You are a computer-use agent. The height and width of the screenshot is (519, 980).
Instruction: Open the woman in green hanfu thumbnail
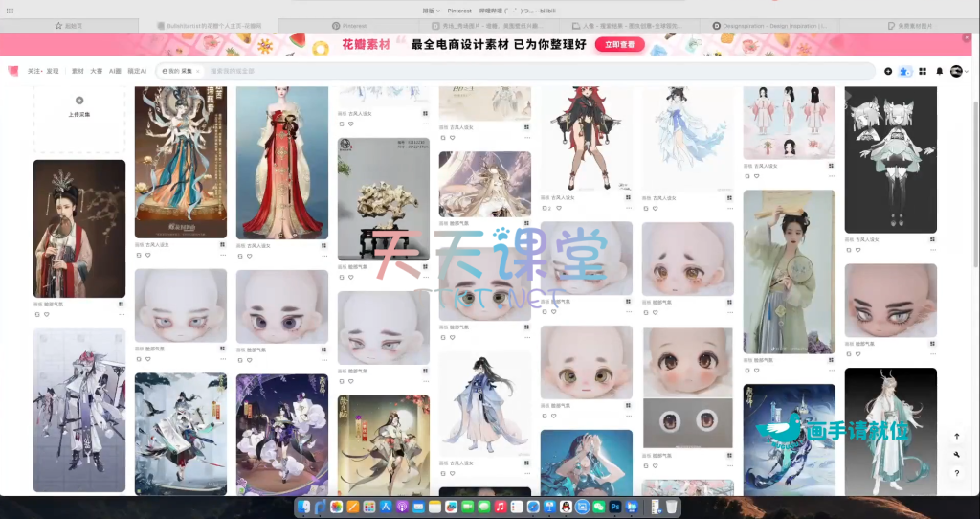tap(789, 271)
